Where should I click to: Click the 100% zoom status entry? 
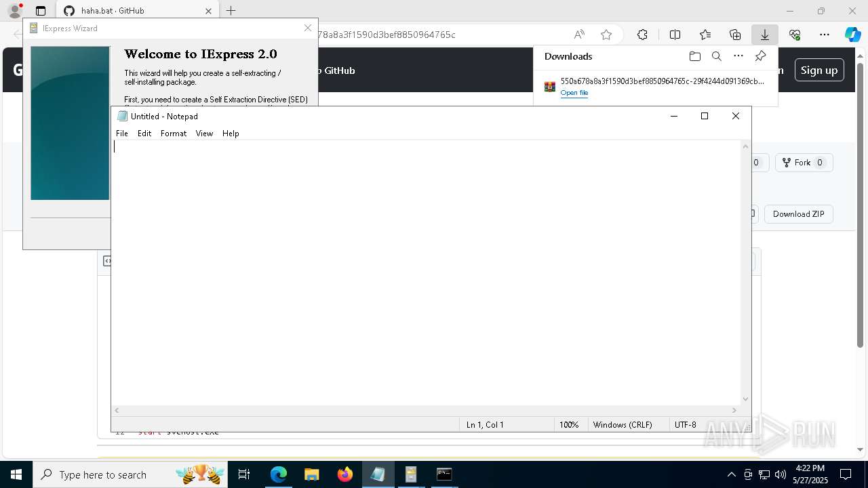[x=569, y=425]
